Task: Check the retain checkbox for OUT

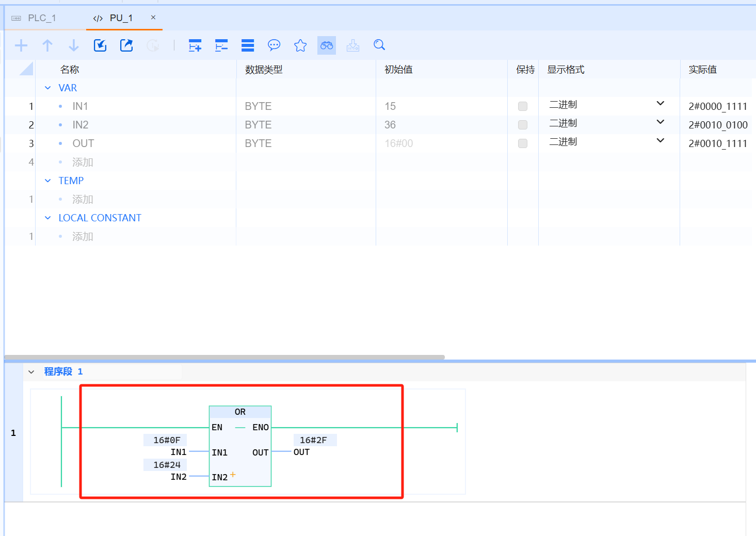Action: [523, 143]
